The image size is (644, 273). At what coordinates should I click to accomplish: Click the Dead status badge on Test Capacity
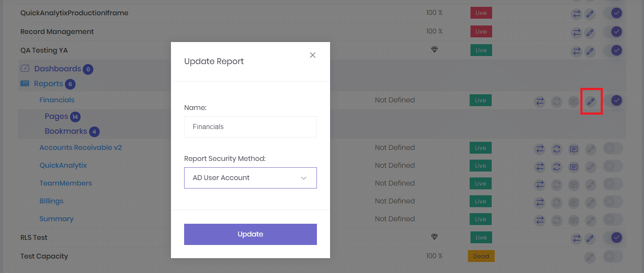click(481, 256)
